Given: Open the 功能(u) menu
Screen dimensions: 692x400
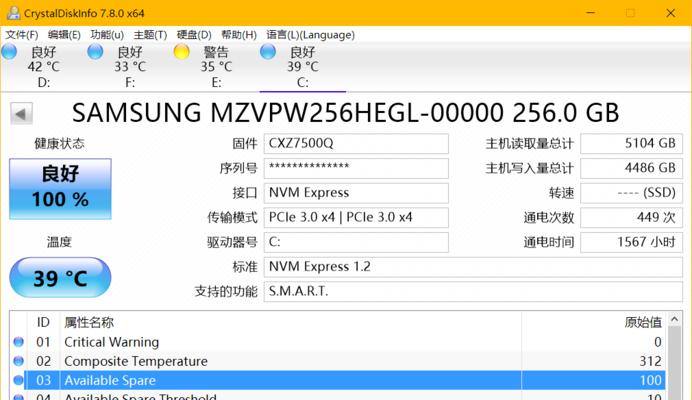Looking at the screenshot, I should pyautogui.click(x=107, y=35).
